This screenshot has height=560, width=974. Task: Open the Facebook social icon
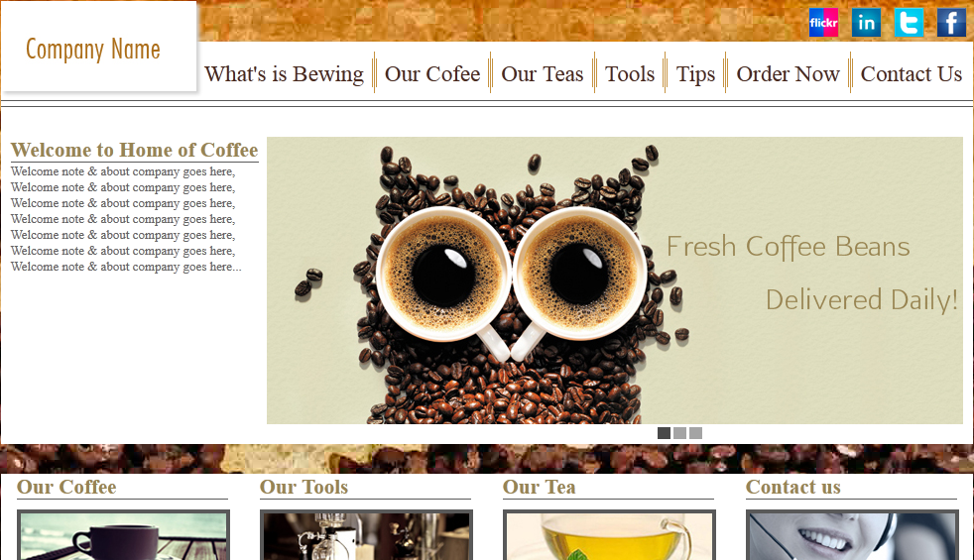click(x=951, y=23)
